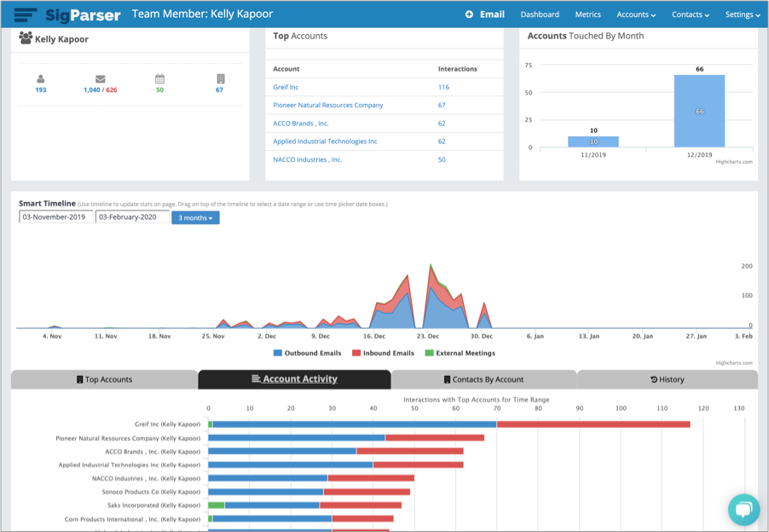Toggle External Meetings series in timeline legend

click(x=460, y=353)
